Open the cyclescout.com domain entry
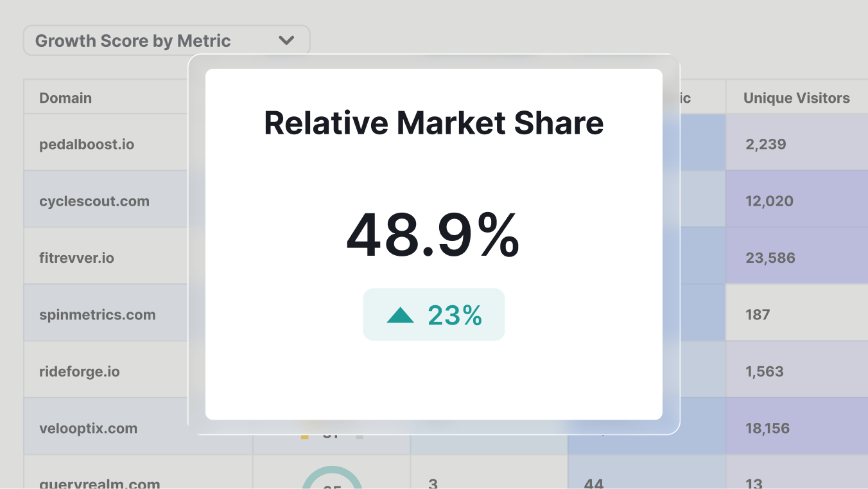Image resolution: width=868 pixels, height=489 pixels. 93,200
